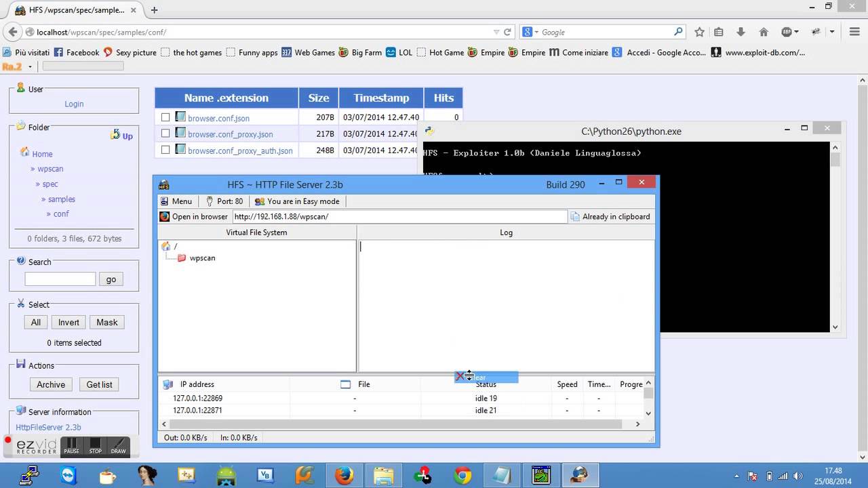Click Already in clipboard button
Viewport: 868px width, 488px height.
tap(610, 217)
